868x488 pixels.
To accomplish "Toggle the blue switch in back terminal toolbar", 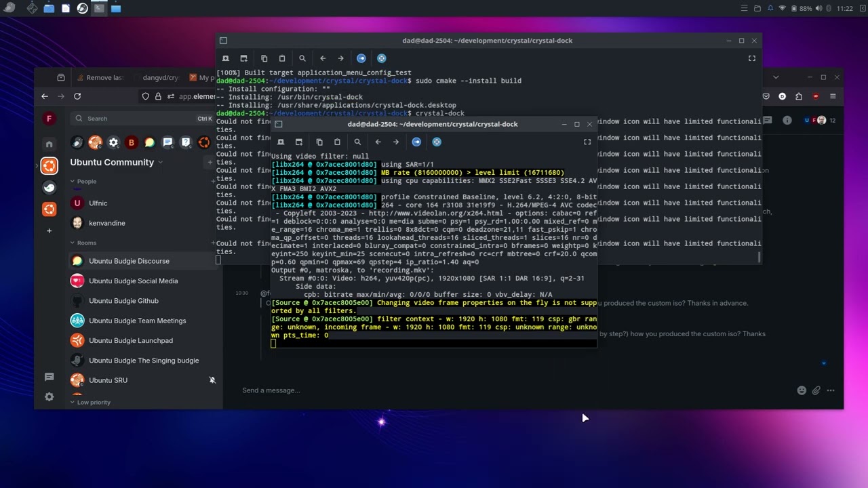I will pos(361,58).
